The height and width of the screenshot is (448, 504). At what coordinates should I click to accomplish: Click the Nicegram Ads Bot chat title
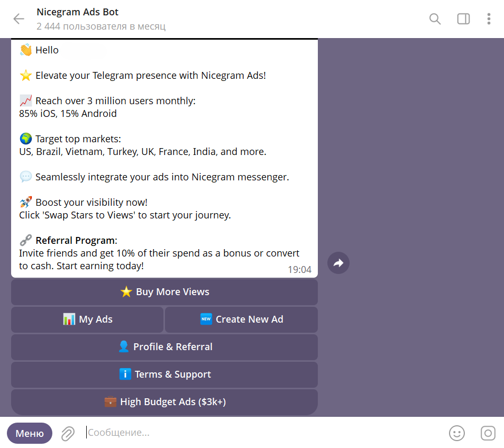coord(77,12)
